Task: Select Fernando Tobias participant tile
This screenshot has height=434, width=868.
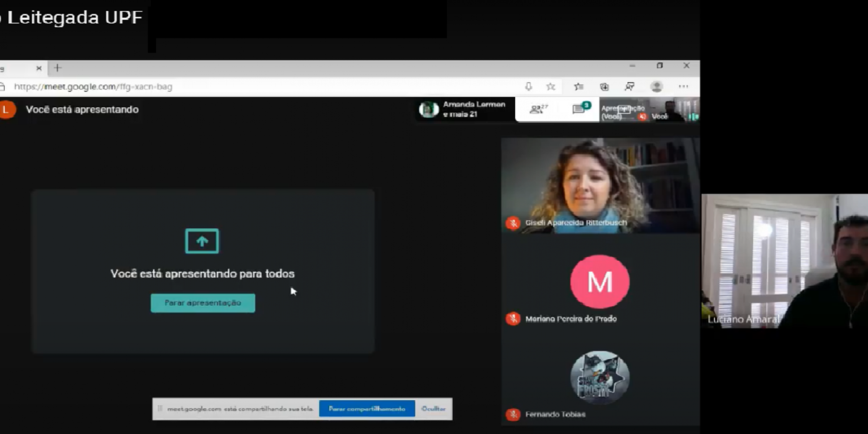Action: [x=600, y=382]
